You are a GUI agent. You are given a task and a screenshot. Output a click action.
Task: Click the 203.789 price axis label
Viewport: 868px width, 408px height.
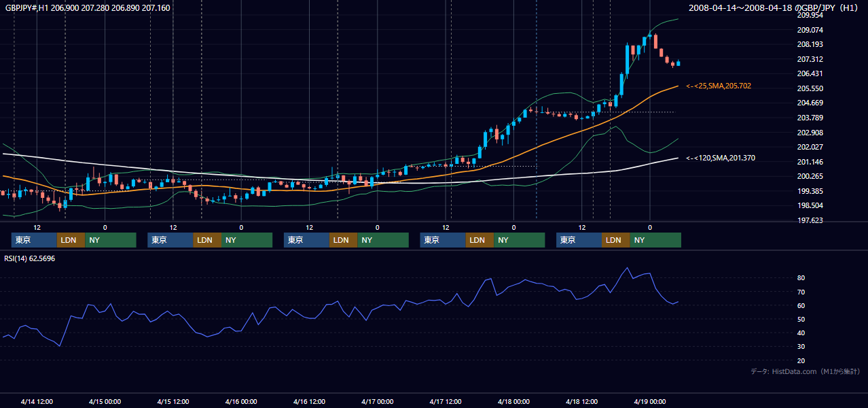click(810, 118)
